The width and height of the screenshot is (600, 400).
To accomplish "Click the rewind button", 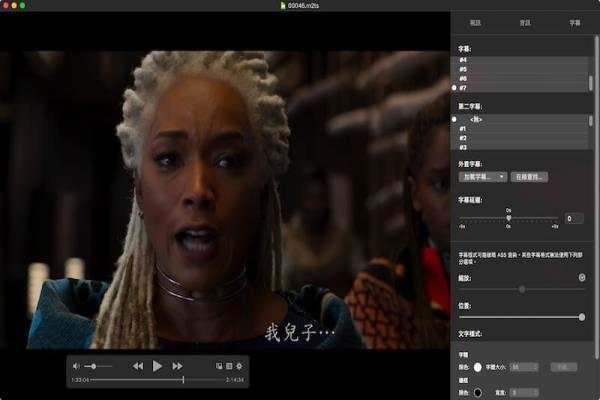I will (x=138, y=366).
